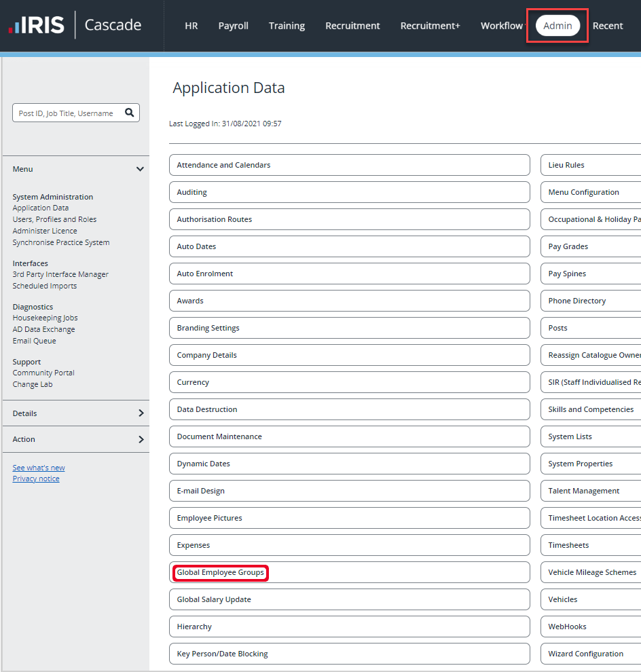Open Authorisation Routes

tap(350, 219)
